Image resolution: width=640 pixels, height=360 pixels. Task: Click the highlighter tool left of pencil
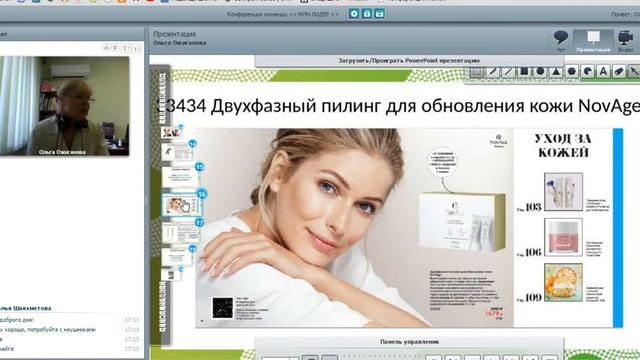(476, 72)
